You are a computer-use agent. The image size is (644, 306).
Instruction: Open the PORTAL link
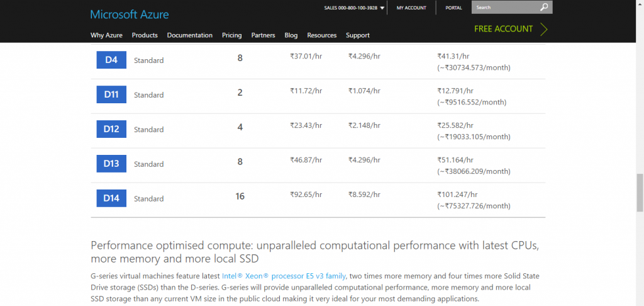point(453,8)
